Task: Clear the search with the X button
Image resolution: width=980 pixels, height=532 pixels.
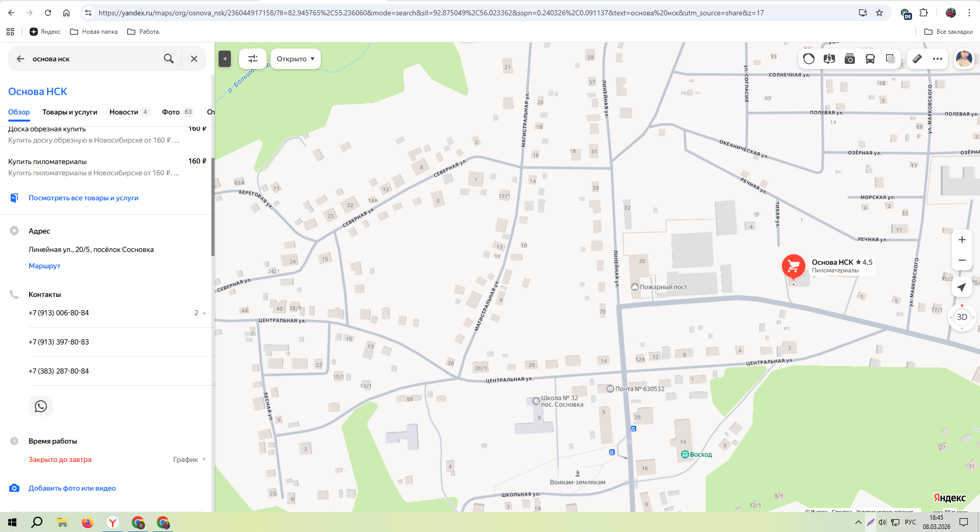Action: (x=194, y=59)
